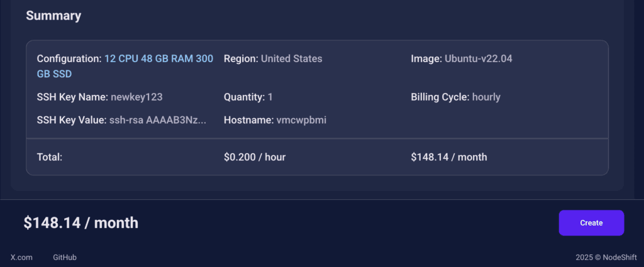This screenshot has width=644, height=267.
Task: Select the 12 CPU 48 GB RAM configuration link
Action: (159, 58)
